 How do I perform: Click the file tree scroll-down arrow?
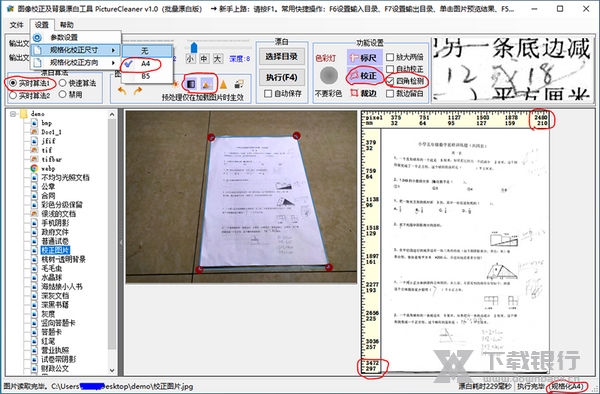point(112,370)
